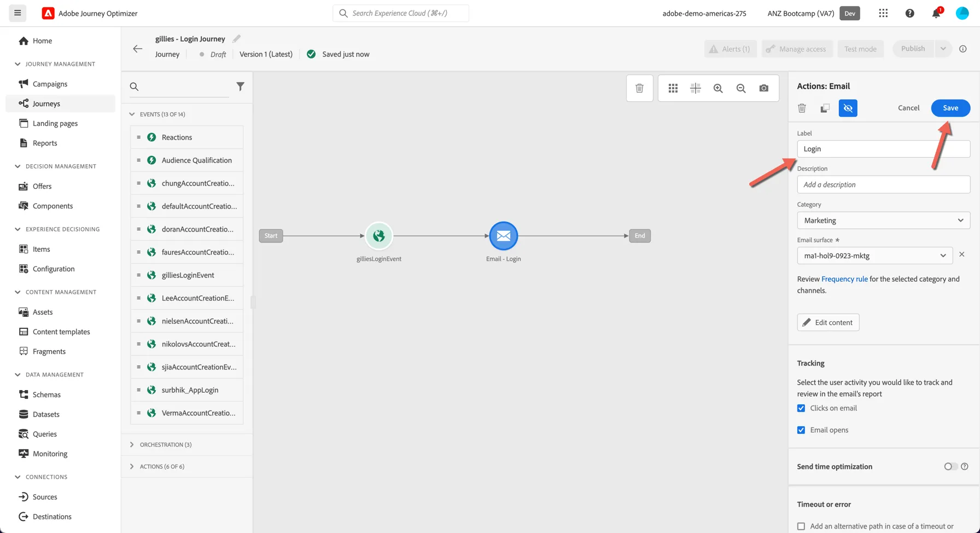980x533 pixels.
Task: Click the align guides icon in canvas toolbar
Action: (696, 88)
